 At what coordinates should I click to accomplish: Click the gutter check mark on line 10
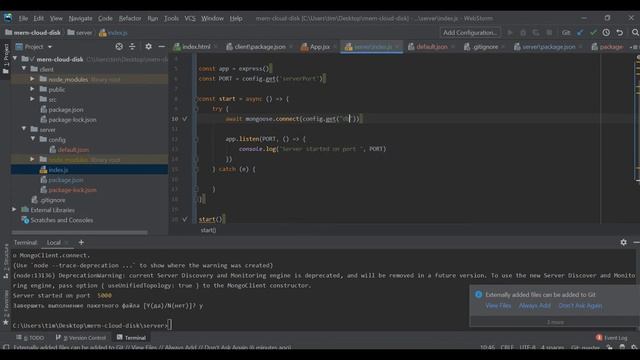185,119
